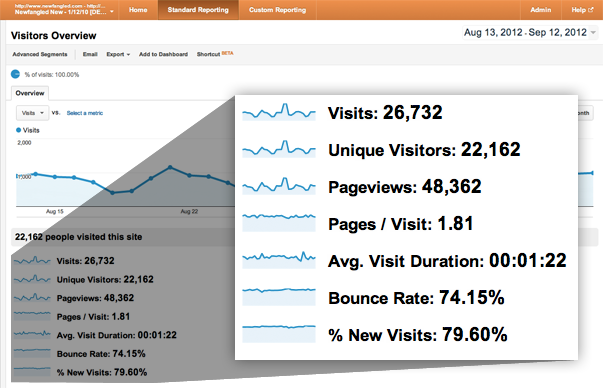Expand the Export dropdown
This screenshot has width=603, height=388.
click(x=118, y=54)
